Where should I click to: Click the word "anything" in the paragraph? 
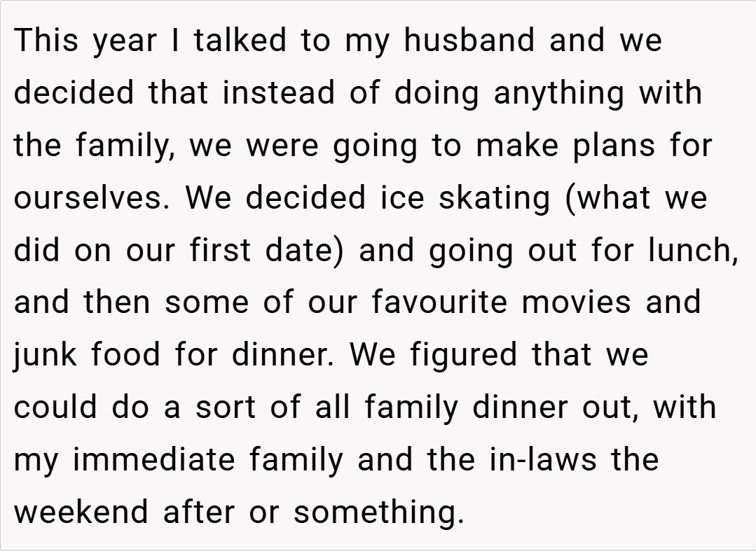(558, 93)
